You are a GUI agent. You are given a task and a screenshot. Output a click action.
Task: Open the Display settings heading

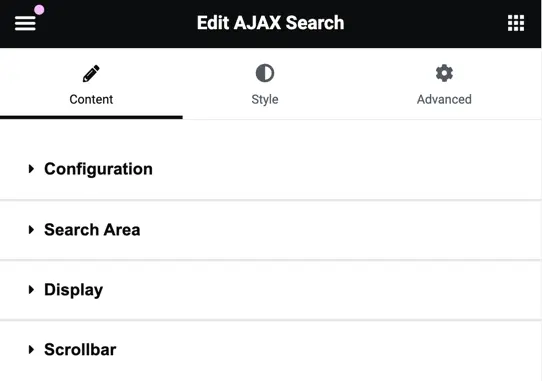(x=73, y=290)
